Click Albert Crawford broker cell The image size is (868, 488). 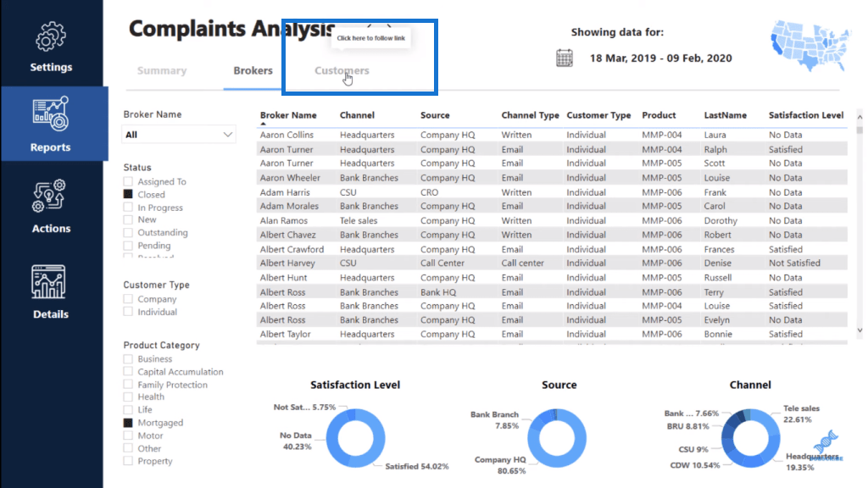[292, 250]
